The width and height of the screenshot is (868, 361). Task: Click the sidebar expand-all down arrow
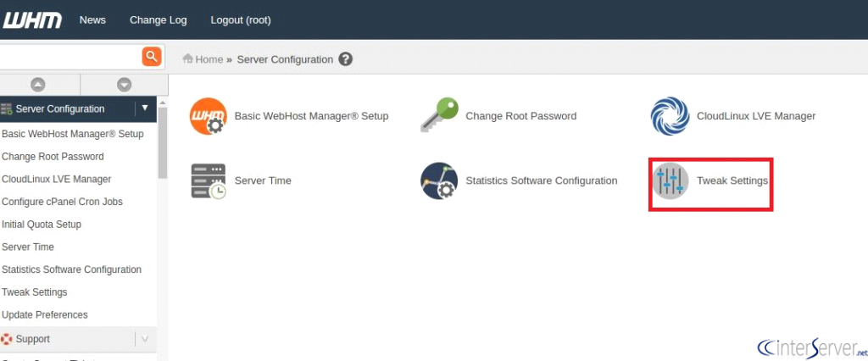pyautogui.click(x=124, y=85)
